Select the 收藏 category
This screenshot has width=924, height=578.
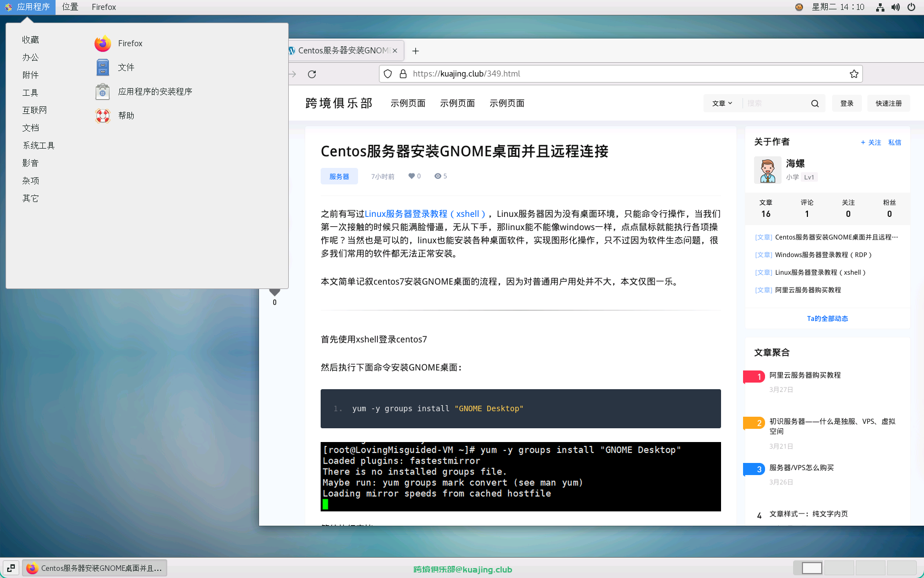click(31, 40)
